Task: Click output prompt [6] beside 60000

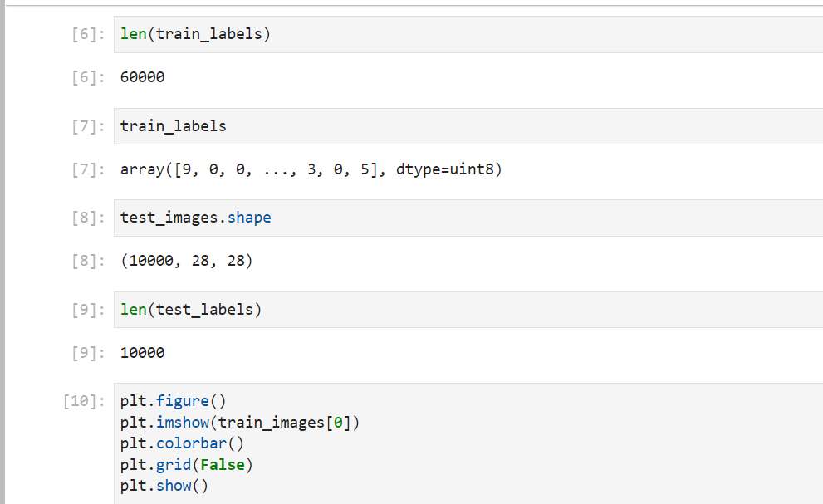Action: (x=88, y=77)
